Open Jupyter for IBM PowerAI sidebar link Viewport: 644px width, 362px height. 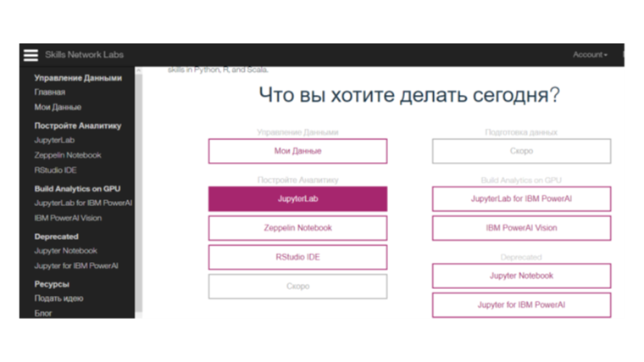pyautogui.click(x=76, y=266)
